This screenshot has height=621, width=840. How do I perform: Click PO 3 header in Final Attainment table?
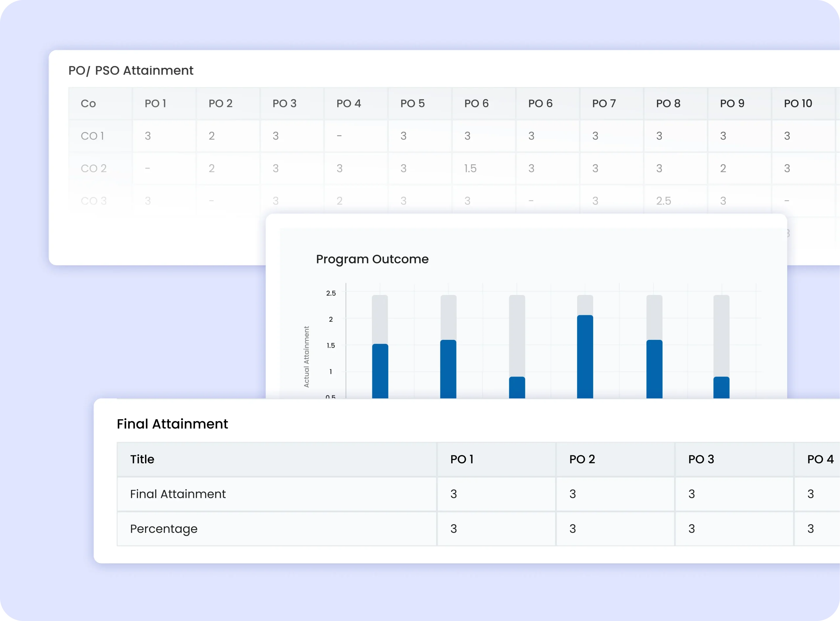(701, 459)
